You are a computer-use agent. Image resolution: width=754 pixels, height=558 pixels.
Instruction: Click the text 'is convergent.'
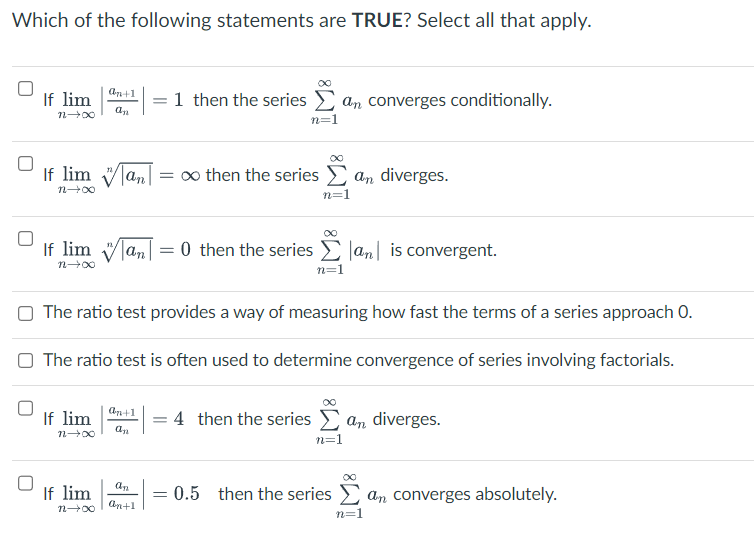[x=443, y=250]
